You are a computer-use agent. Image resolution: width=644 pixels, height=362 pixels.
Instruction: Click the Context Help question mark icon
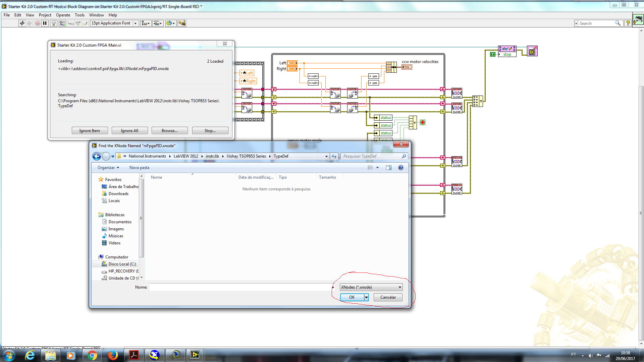628,23
